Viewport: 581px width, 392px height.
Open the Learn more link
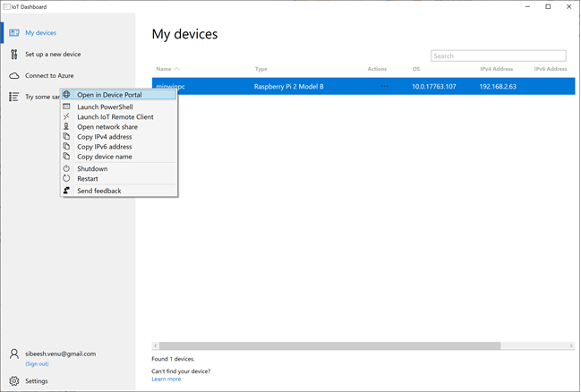pos(167,379)
